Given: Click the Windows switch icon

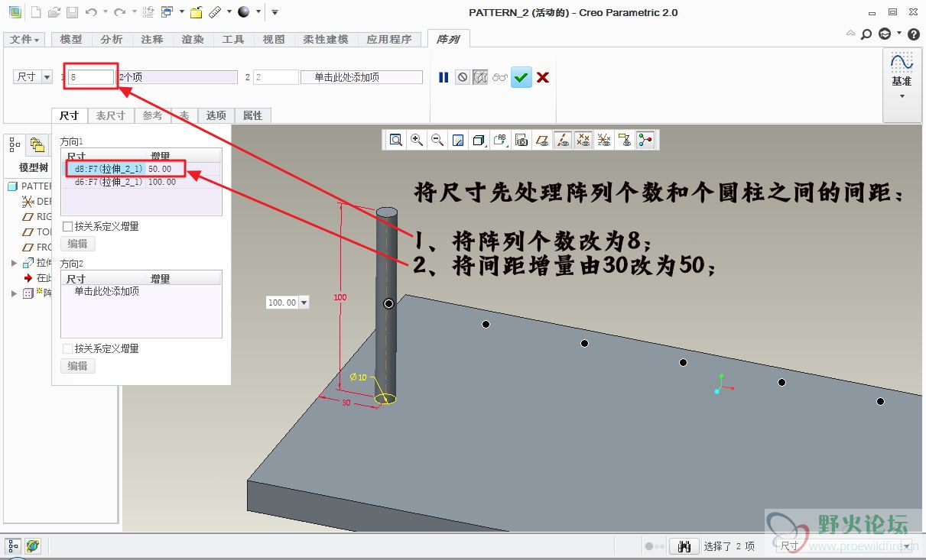Looking at the screenshot, I should (167, 12).
